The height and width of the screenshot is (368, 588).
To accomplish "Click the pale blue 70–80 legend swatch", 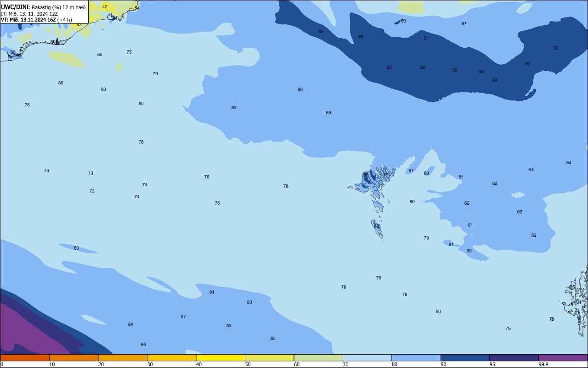I will (367, 357).
